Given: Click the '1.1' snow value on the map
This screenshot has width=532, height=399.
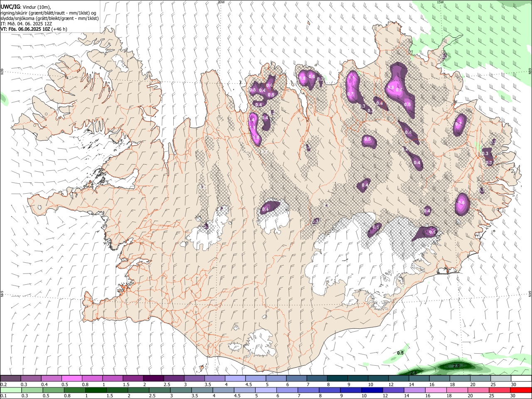Looking at the screenshot, I should 352,78.
